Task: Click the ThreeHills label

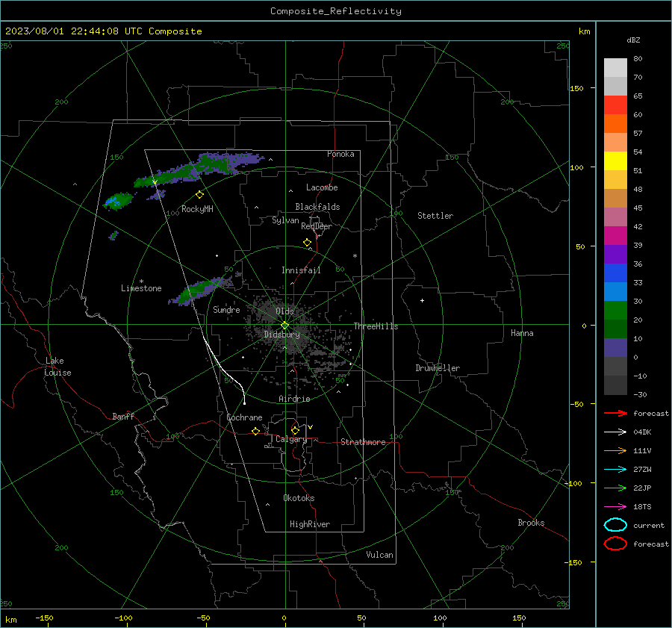Action: point(376,326)
